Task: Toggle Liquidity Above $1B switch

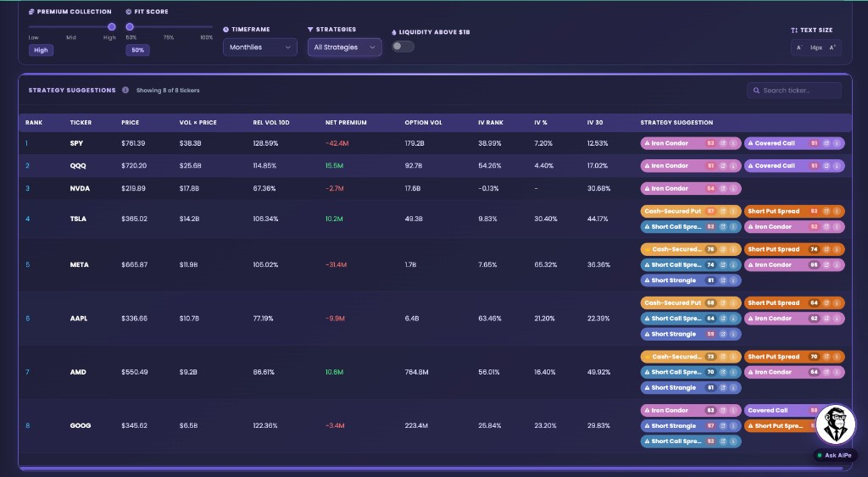Action: [x=403, y=47]
